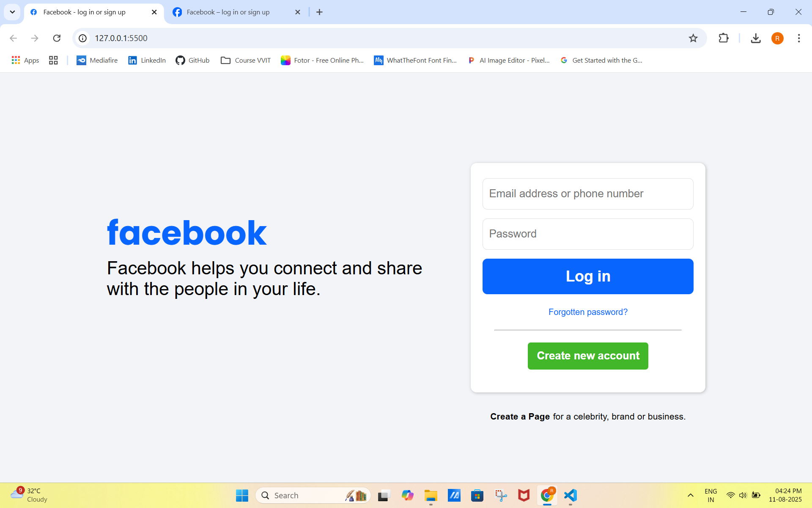Click the taskbar Search box

313,495
